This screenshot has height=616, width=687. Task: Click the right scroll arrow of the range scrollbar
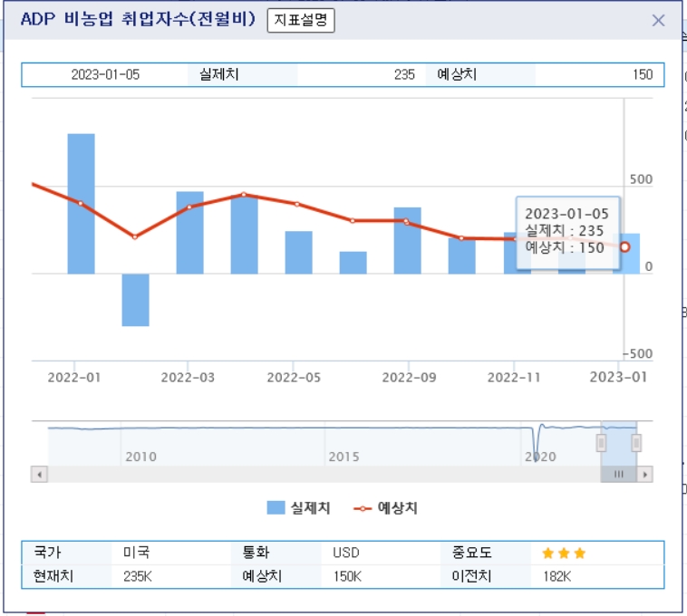coord(644,474)
